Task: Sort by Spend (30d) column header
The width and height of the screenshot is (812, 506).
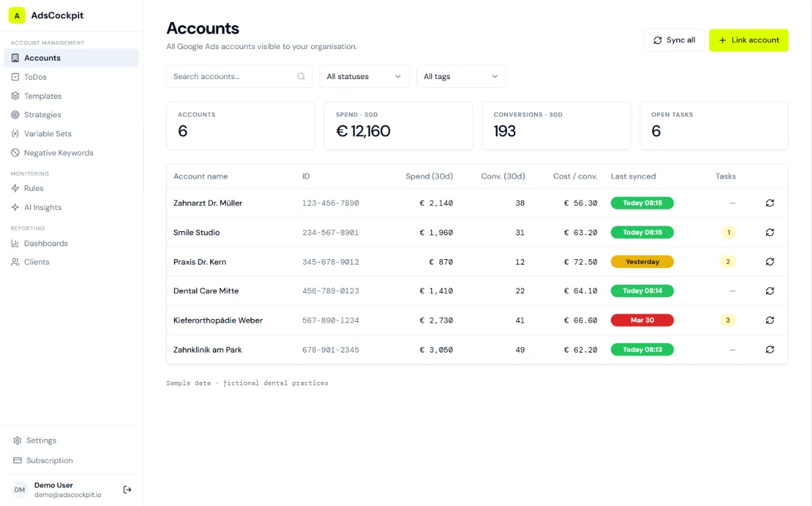Action: [x=429, y=177]
